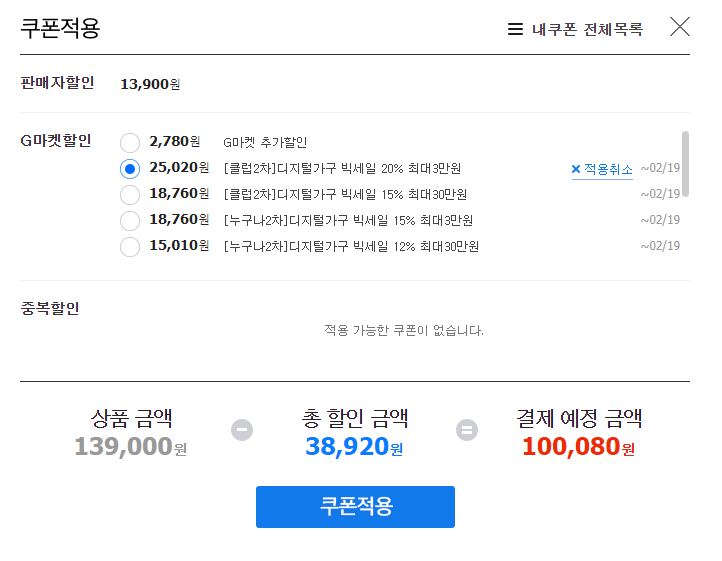The width and height of the screenshot is (722, 561).
Task: Close the 쿠폰적용 dialog with X icon
Action: (x=680, y=27)
